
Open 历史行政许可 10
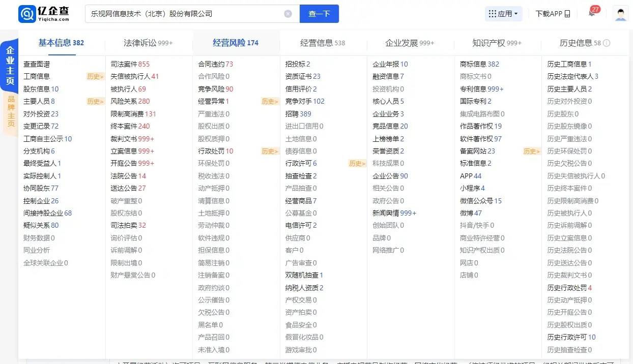(571, 337)
